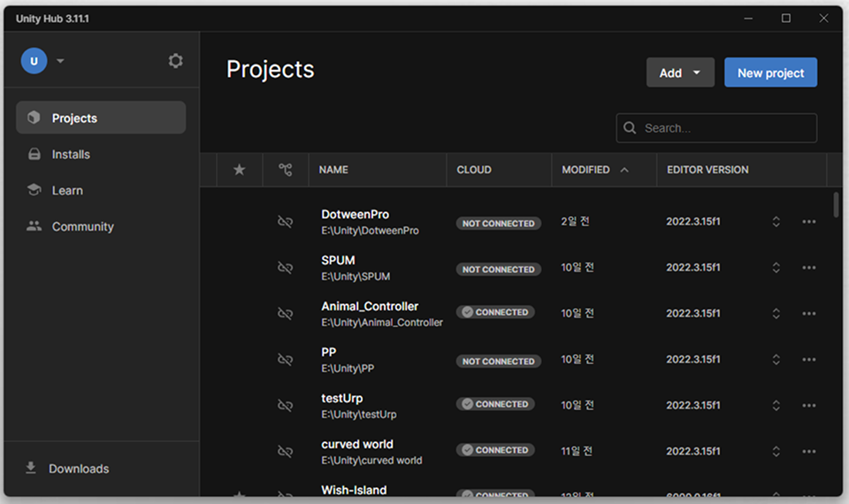
Task: Sort by the source control column icon
Action: click(286, 170)
